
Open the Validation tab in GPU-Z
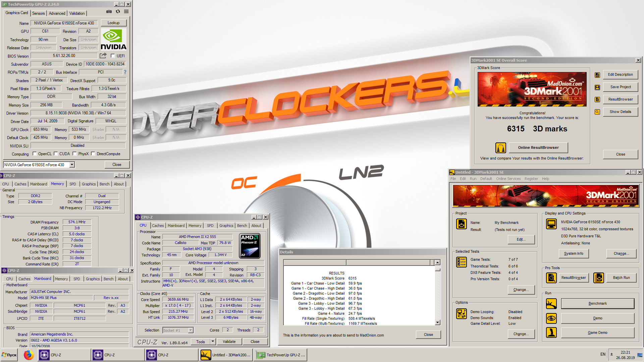click(x=77, y=13)
